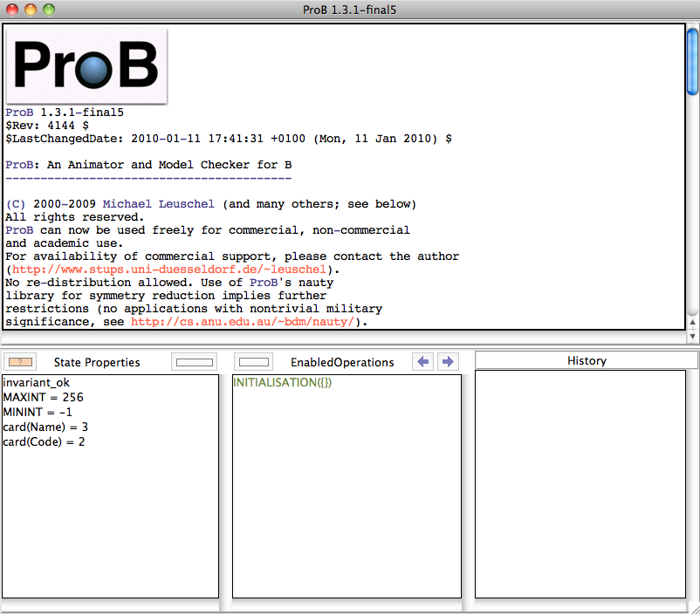Viewport: 700px width, 615px height.
Task: Click the History column header
Action: 586,360
